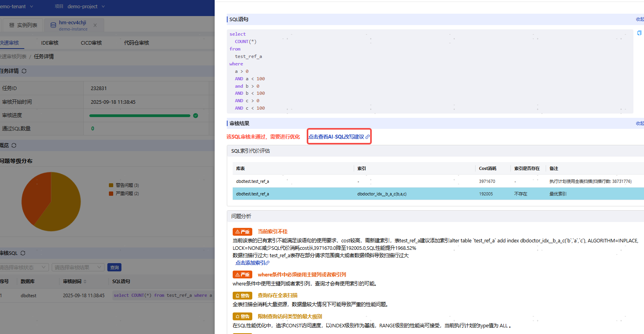The height and width of the screenshot is (334, 644).
Task: Open the 请选择审核结果 dropdown
Action: [78, 267]
